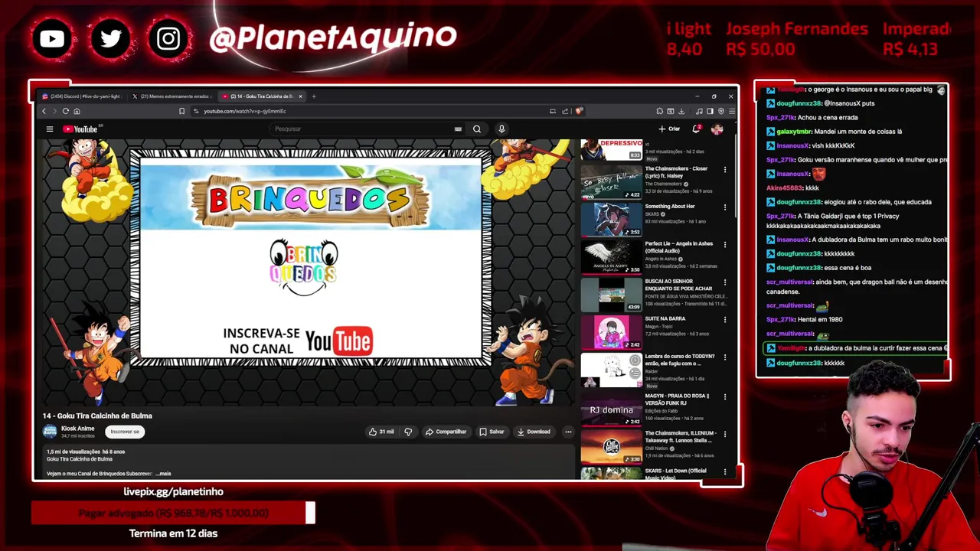This screenshot has height=551, width=980.
Task: Open the browser downloads icon
Action: [681, 111]
